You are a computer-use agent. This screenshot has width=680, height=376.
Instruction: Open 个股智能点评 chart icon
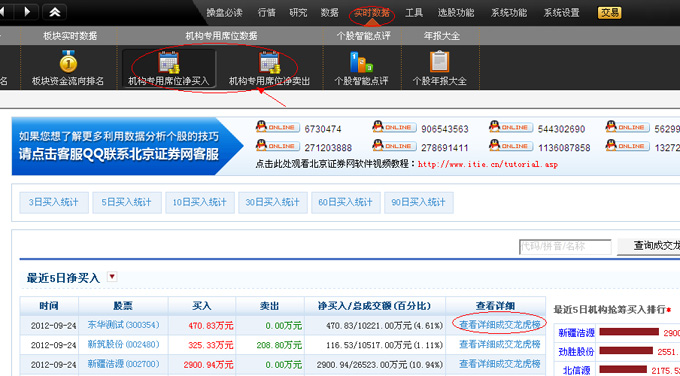(x=361, y=62)
